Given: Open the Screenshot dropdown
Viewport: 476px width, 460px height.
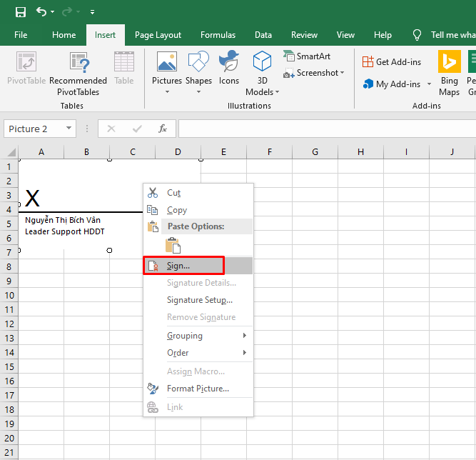Looking at the screenshot, I should point(314,73).
